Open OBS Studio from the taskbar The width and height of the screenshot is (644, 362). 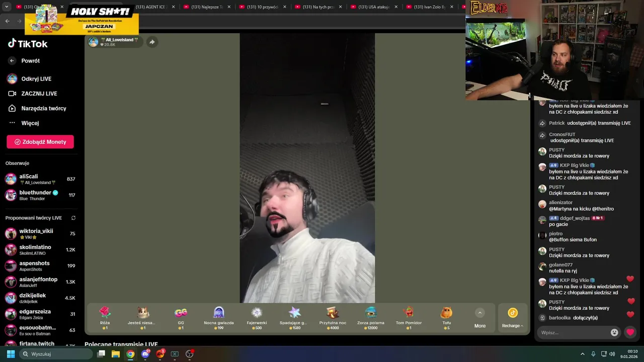[x=190, y=354]
